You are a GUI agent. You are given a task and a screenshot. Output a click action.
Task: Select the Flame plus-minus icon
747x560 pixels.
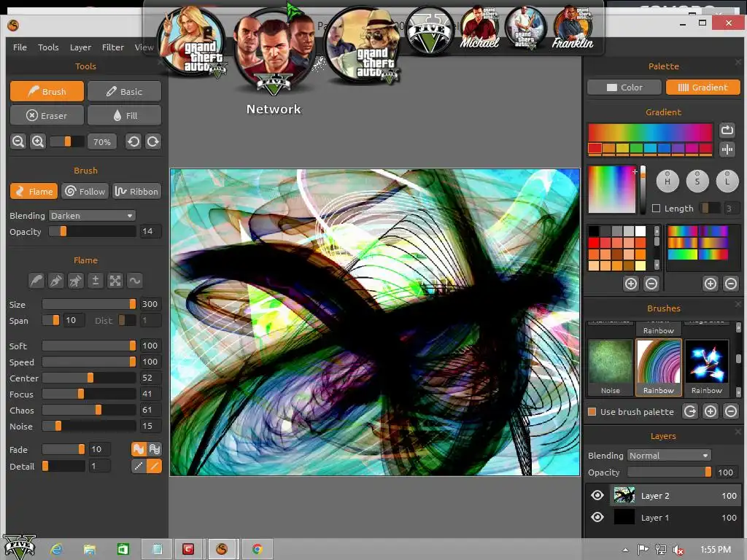(96, 281)
